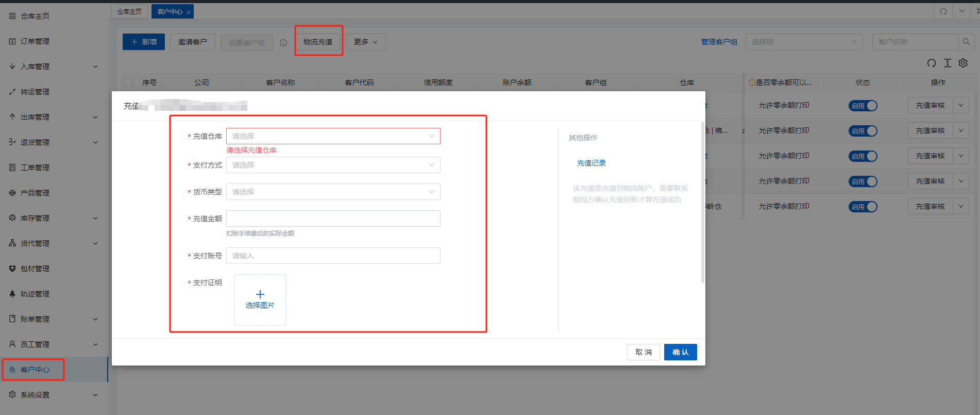Open 产品管理 sidebar item
The width and height of the screenshot is (980, 415).
tap(35, 193)
